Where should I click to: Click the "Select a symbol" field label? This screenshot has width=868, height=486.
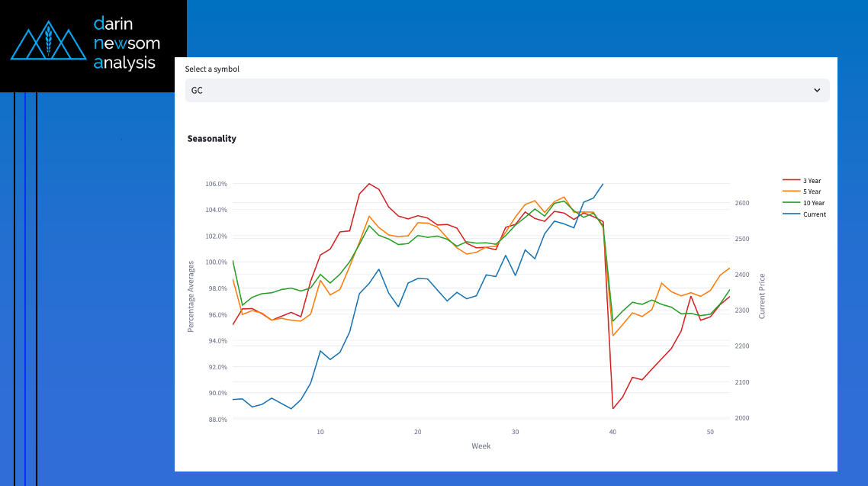click(212, 69)
